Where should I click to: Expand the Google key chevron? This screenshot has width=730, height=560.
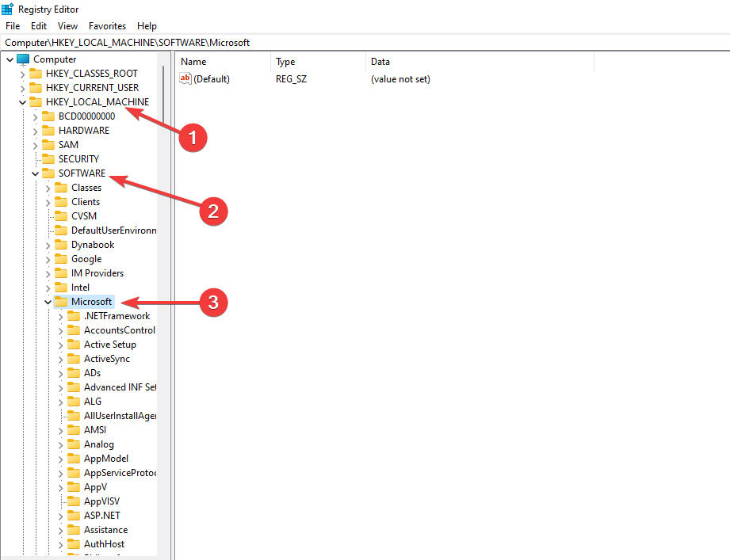[48, 260]
